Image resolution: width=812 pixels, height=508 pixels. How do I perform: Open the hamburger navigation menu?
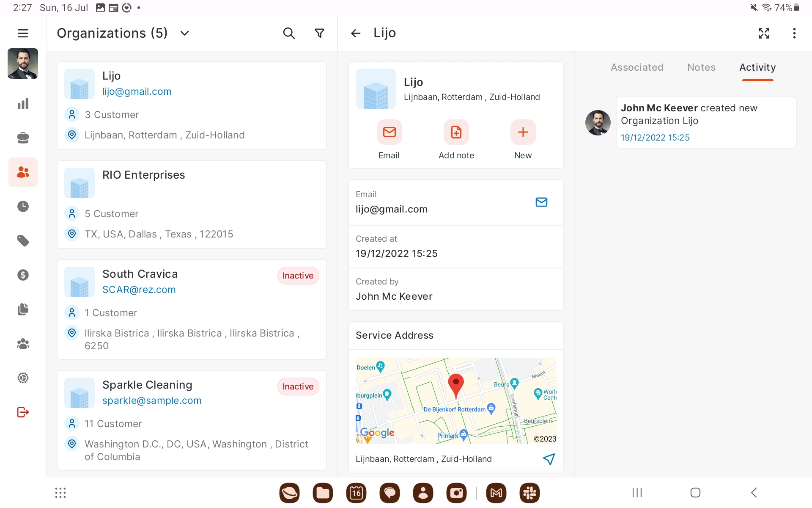pos(23,33)
